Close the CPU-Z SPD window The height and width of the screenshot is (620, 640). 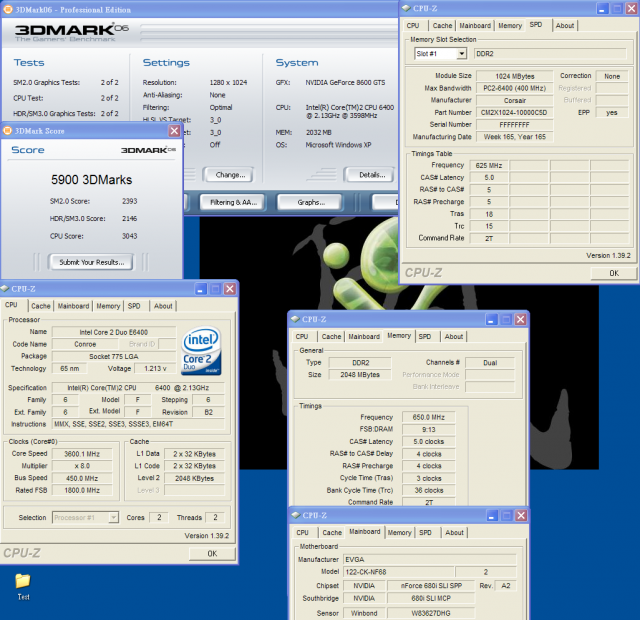click(631, 8)
